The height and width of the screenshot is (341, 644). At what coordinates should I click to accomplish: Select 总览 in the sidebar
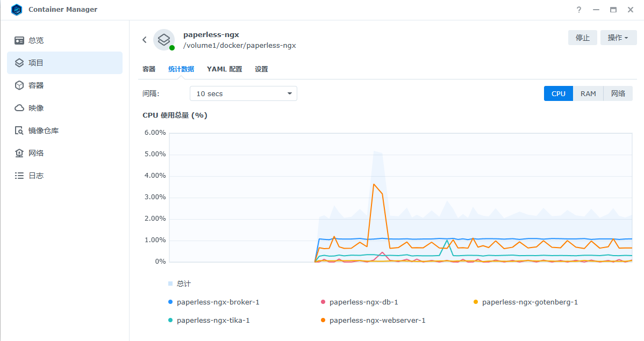click(x=65, y=40)
